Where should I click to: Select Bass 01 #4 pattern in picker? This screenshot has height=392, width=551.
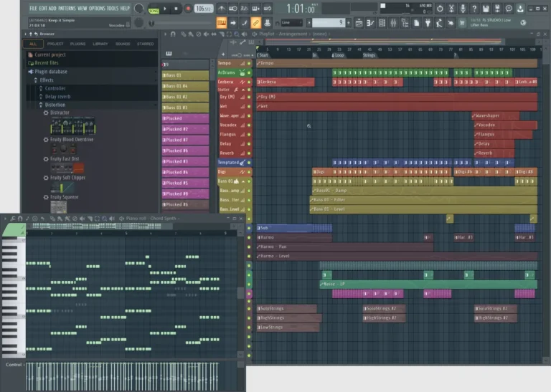pyautogui.click(x=185, y=86)
